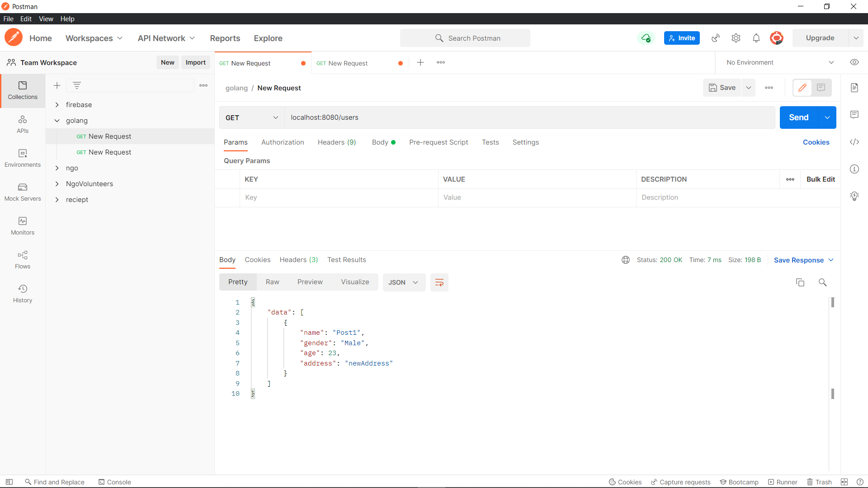Click the Send button

(x=798, y=117)
